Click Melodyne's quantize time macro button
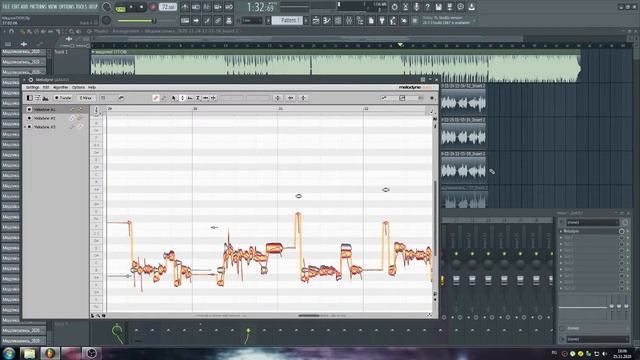640x360 pixels. pyautogui.click(x=291, y=98)
